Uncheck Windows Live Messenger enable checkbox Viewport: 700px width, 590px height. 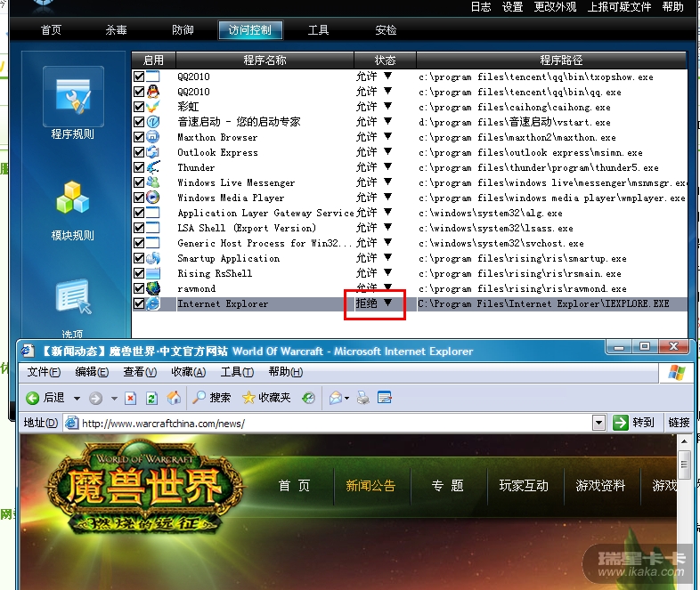(x=139, y=182)
